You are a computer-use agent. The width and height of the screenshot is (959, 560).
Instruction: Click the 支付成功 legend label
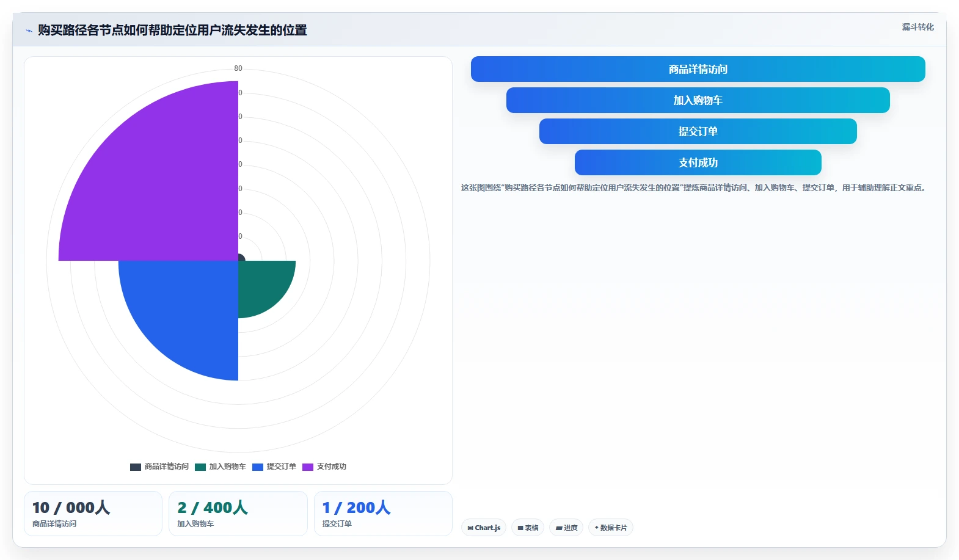click(x=332, y=467)
